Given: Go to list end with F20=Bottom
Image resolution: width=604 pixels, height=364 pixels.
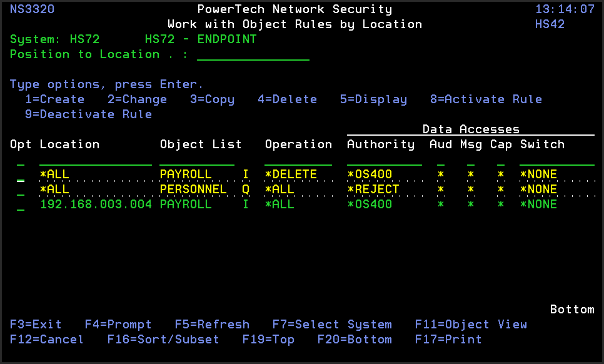Looking at the screenshot, I should (355, 340).
